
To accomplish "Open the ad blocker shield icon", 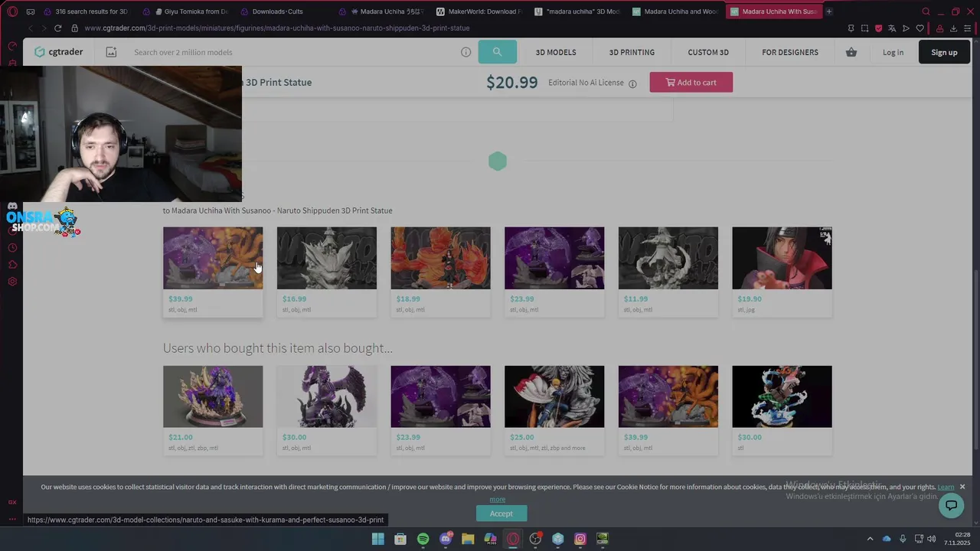I will (x=878, y=28).
